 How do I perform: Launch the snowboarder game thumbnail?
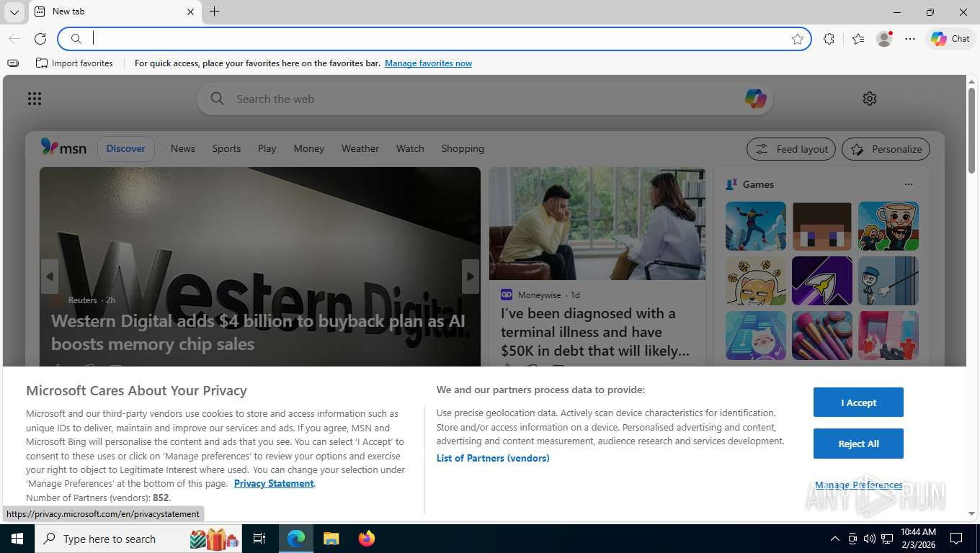(x=756, y=226)
